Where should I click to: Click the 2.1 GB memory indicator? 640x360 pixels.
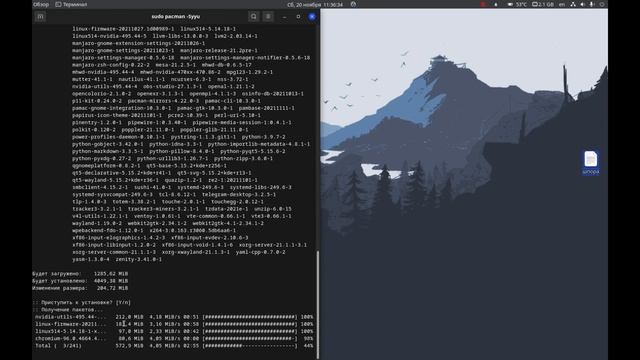pyautogui.click(x=543, y=4)
